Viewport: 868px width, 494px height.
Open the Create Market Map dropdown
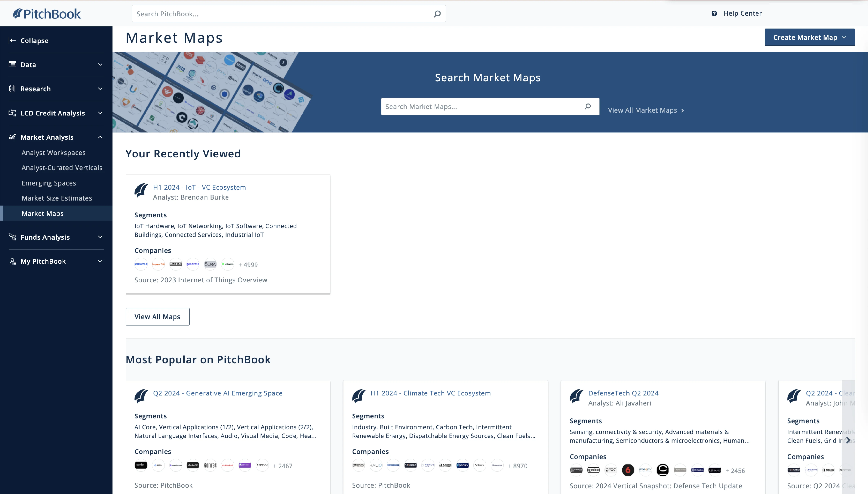click(x=809, y=37)
